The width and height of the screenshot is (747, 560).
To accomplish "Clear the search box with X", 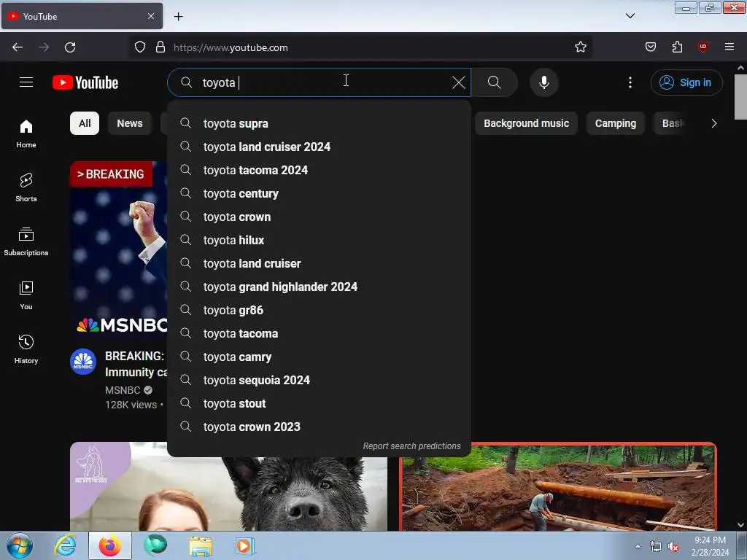I will pyautogui.click(x=458, y=82).
